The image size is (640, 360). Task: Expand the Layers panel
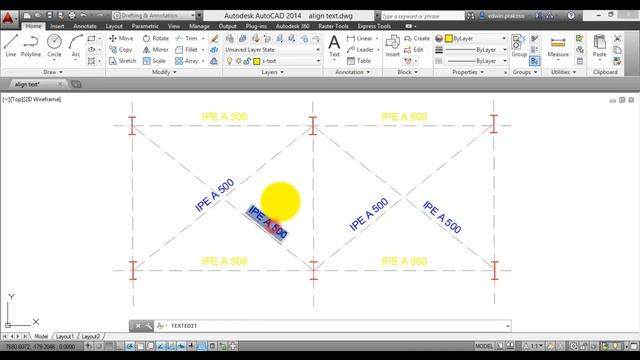click(x=273, y=72)
